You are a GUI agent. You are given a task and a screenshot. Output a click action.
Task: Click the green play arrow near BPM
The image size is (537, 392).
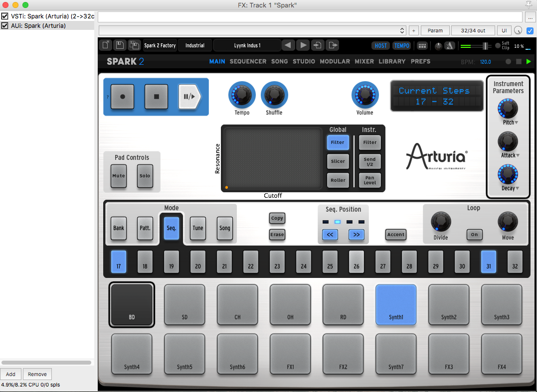[529, 62]
